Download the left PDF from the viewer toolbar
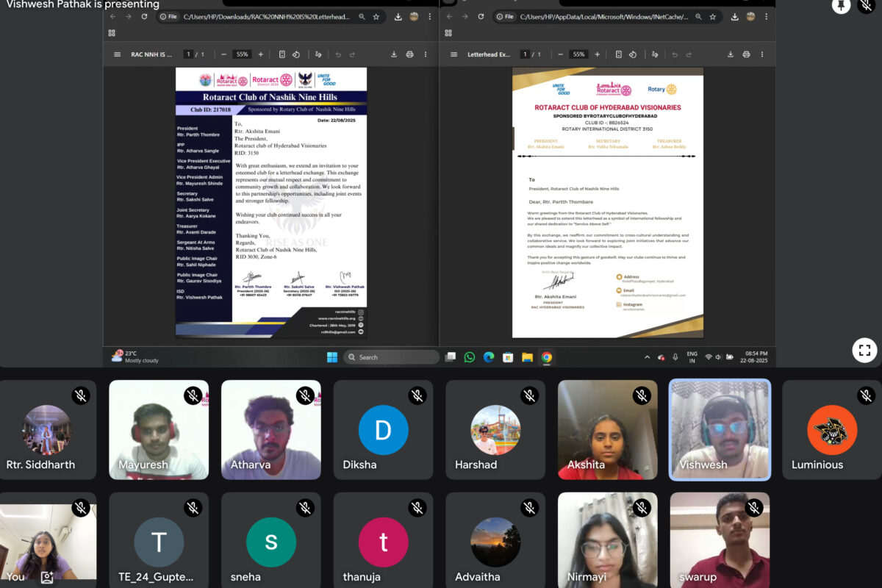 click(394, 54)
